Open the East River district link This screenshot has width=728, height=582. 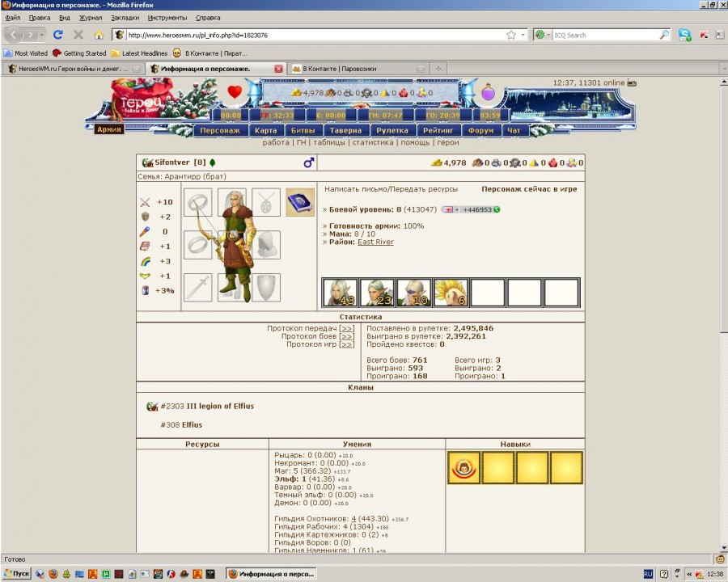tap(375, 242)
